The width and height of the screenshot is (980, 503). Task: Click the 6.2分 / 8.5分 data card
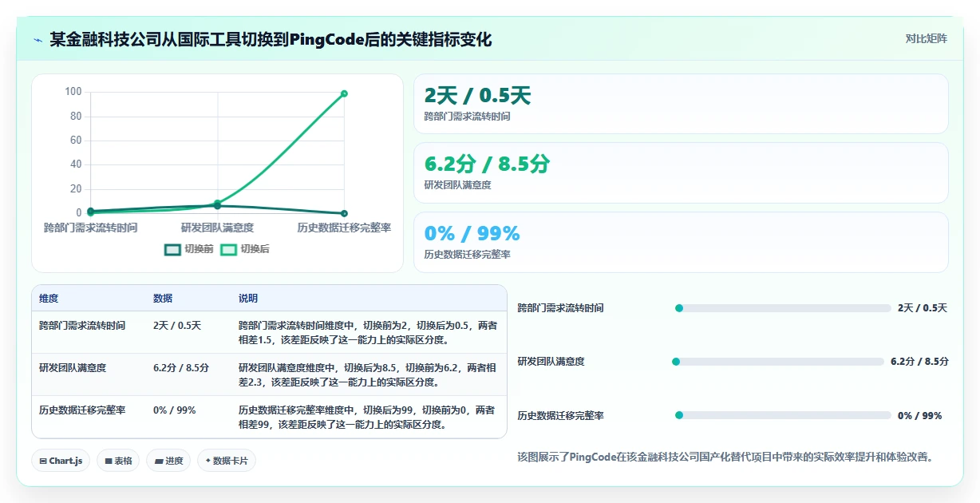[x=681, y=172]
